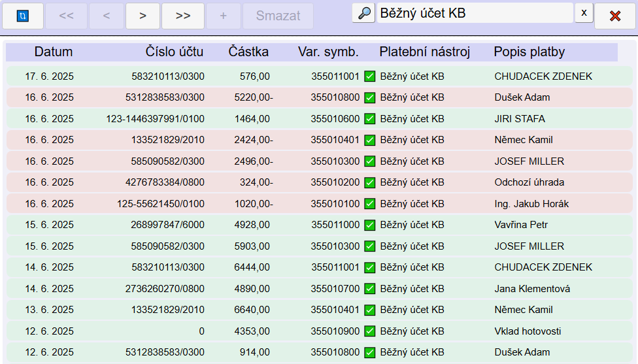Screen dimensions: 638x364
Task: Click the search field containing Běžný účet KB
Action: pos(475,13)
